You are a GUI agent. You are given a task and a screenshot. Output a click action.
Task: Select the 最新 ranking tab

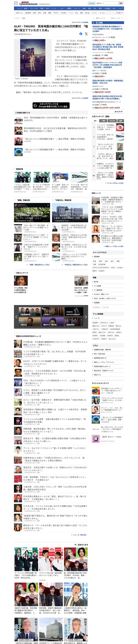click(95, 121)
